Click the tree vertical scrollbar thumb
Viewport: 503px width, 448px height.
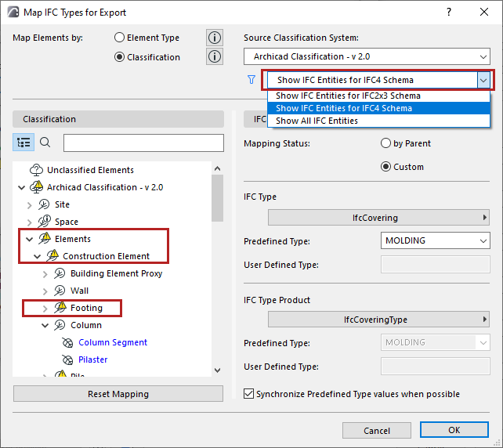tap(217, 198)
